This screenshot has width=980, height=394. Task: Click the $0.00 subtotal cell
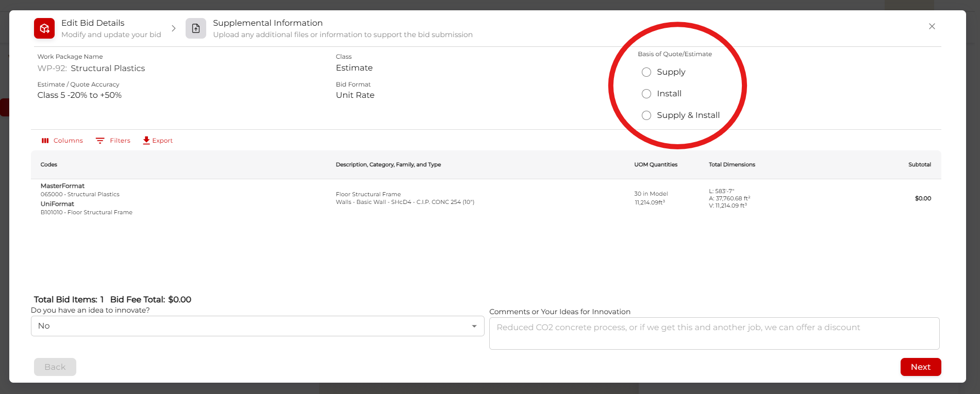[923, 198]
